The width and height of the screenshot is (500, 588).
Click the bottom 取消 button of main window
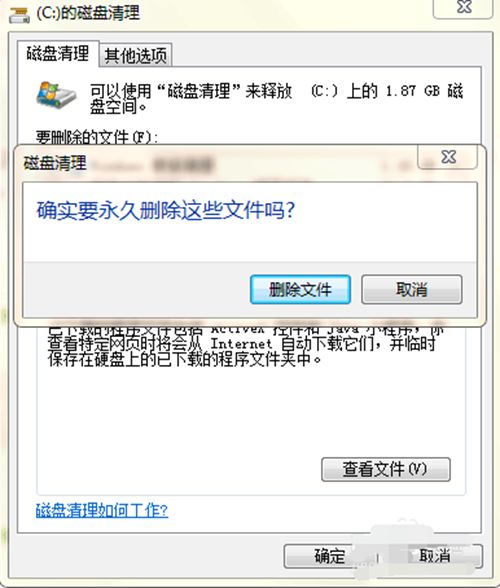(434, 556)
